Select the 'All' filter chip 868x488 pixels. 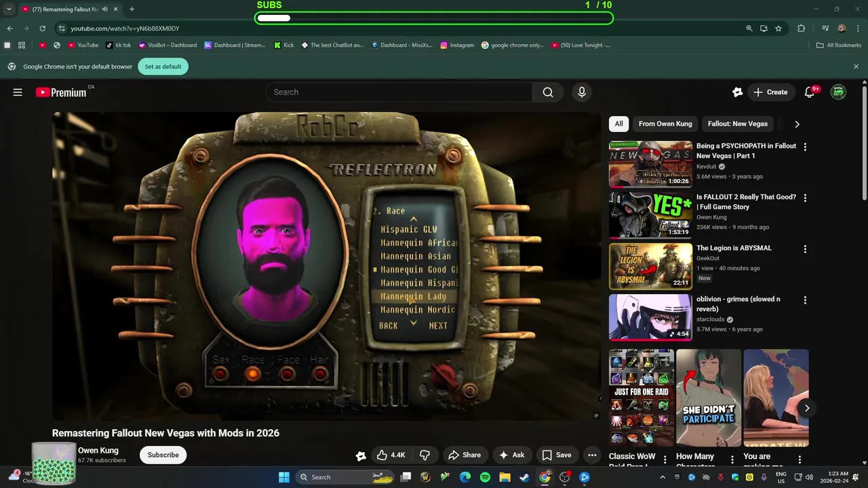618,124
